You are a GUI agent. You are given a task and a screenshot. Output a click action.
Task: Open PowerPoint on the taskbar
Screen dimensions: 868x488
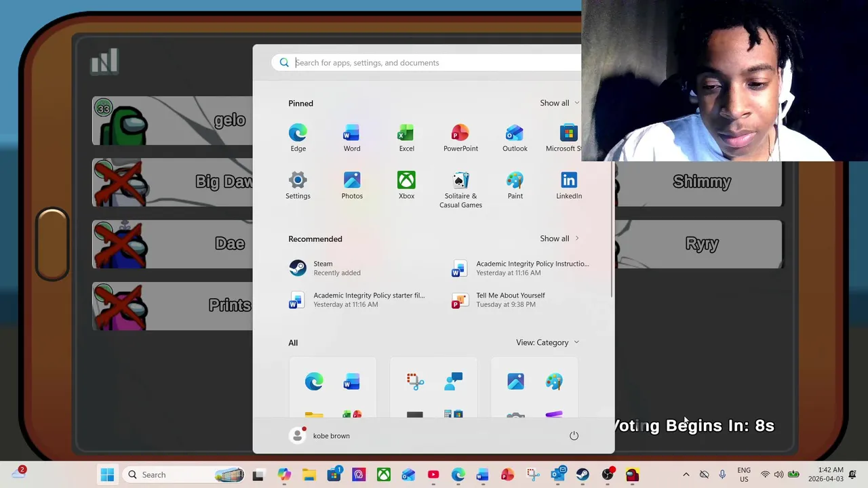pyautogui.click(x=507, y=474)
